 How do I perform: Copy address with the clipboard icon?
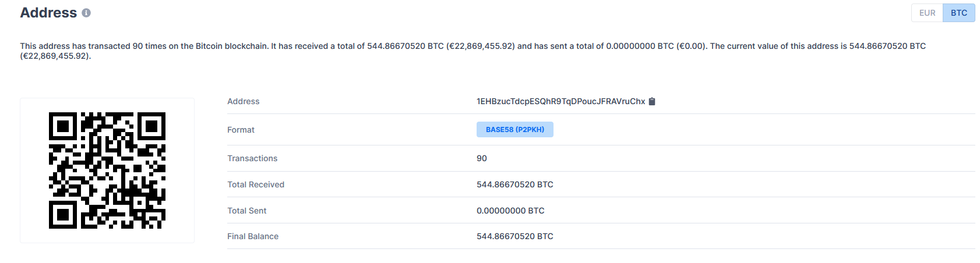pos(652,101)
